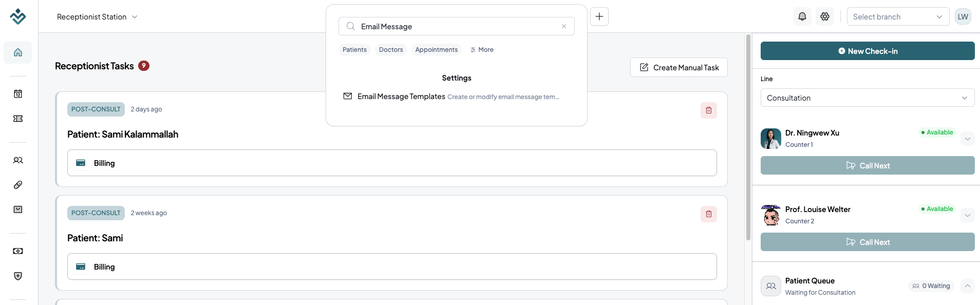Viewport: 980px width, 305px height.
Task: Click the search magnifier icon
Action: [351, 26]
